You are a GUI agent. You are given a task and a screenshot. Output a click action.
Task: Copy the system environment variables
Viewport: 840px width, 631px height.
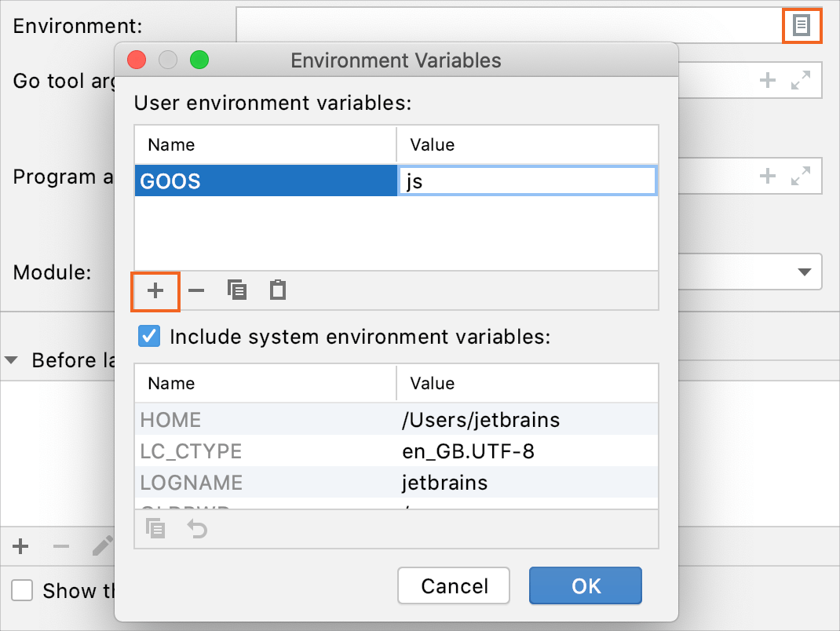pos(155,528)
